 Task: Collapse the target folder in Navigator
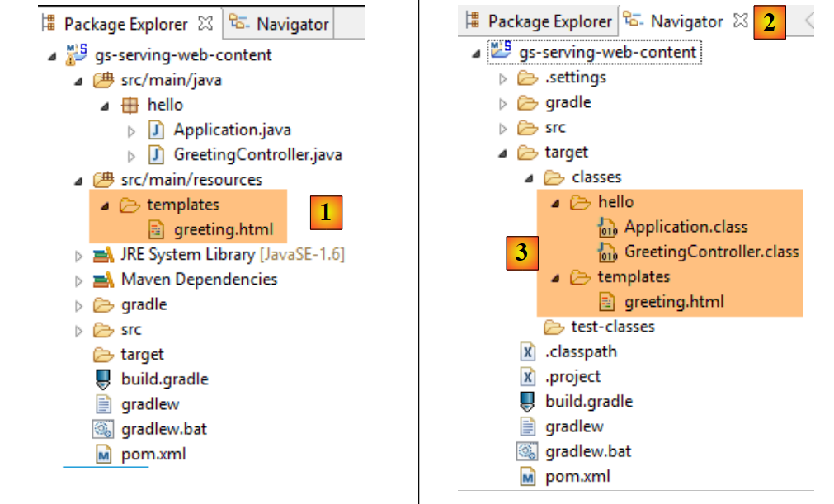(x=502, y=153)
